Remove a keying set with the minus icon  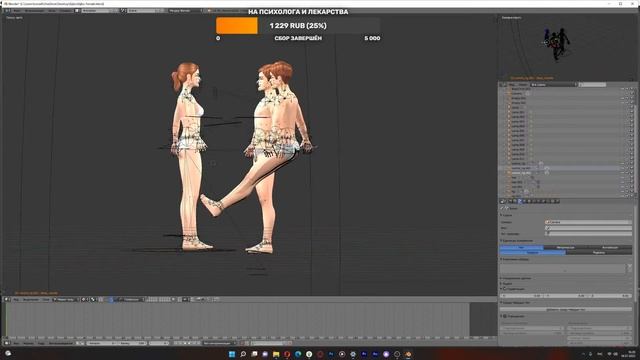pos(630,270)
